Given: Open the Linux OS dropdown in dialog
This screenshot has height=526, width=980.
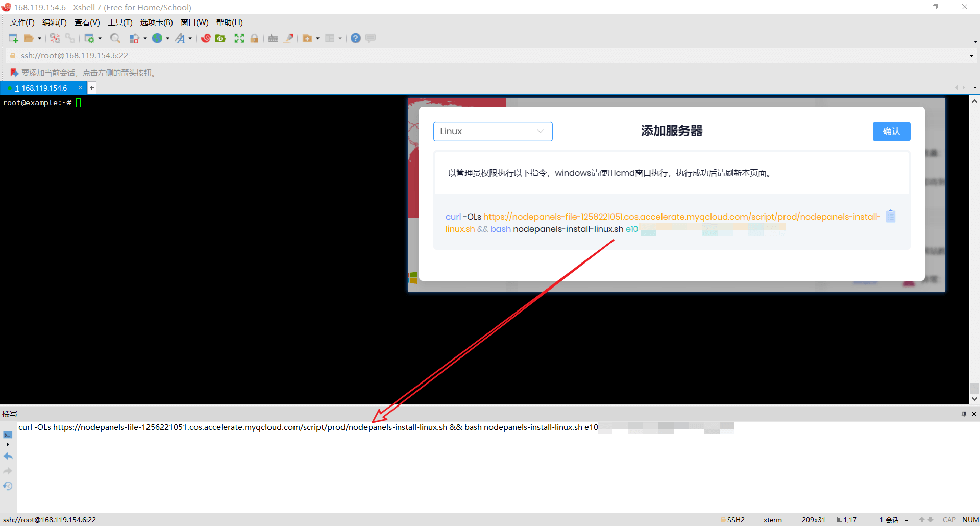Looking at the screenshot, I should click(x=493, y=131).
